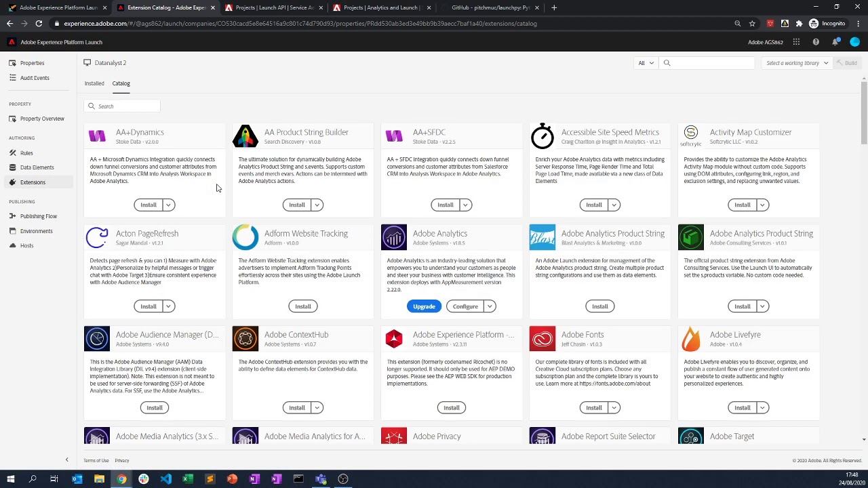Switch to GitHub pitchmuc/launchpy browser tab
This screenshot has width=868, height=488.
(490, 7)
